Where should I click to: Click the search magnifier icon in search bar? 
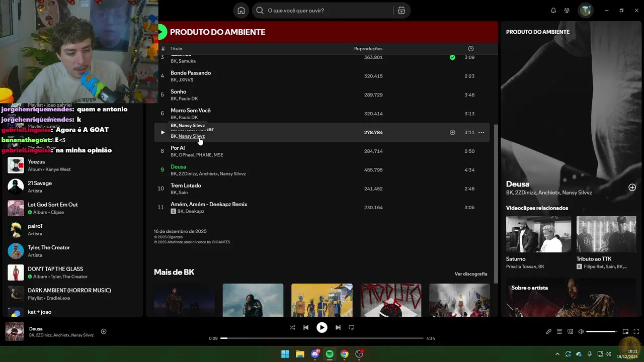[x=260, y=11]
